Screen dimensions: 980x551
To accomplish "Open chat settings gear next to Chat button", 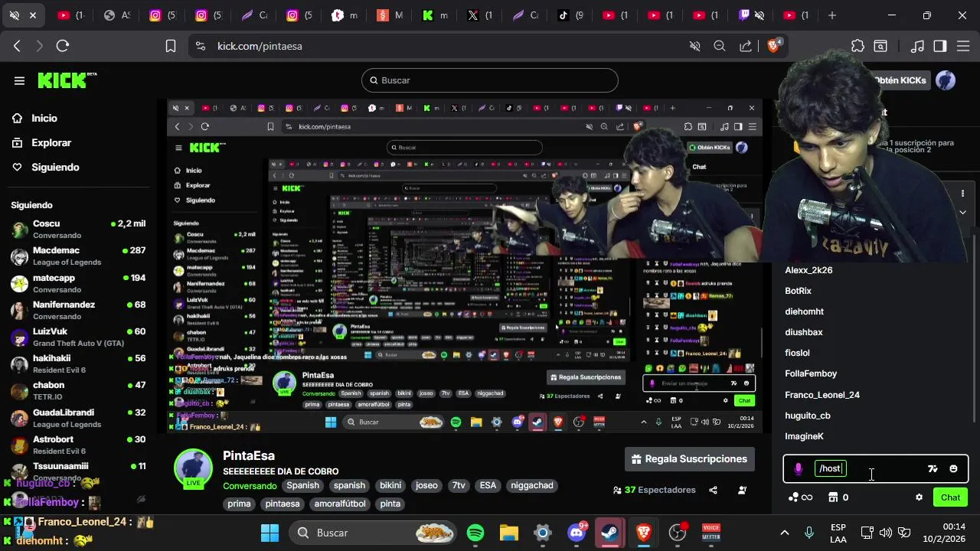I will (919, 497).
